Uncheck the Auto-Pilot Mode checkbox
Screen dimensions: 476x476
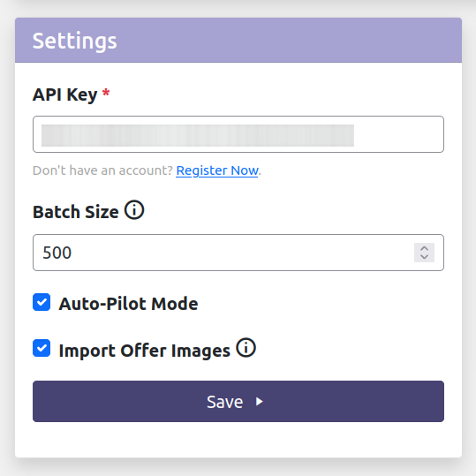42,302
